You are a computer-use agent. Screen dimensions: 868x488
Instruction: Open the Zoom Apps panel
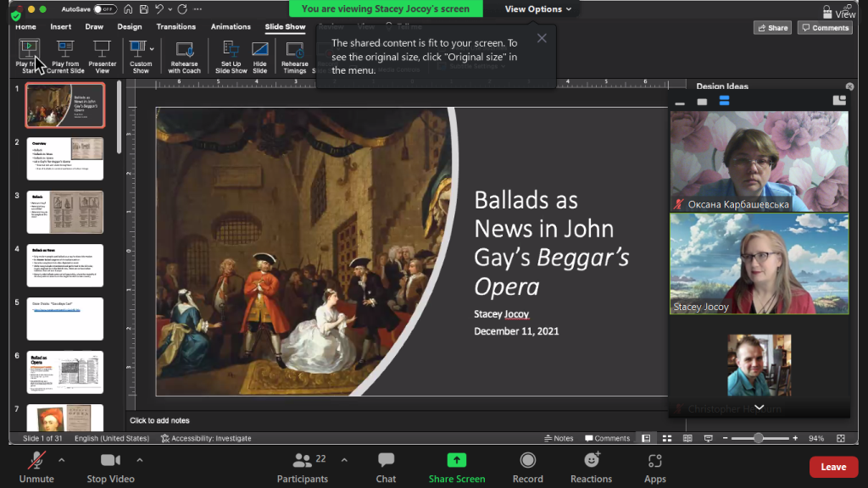click(x=654, y=461)
